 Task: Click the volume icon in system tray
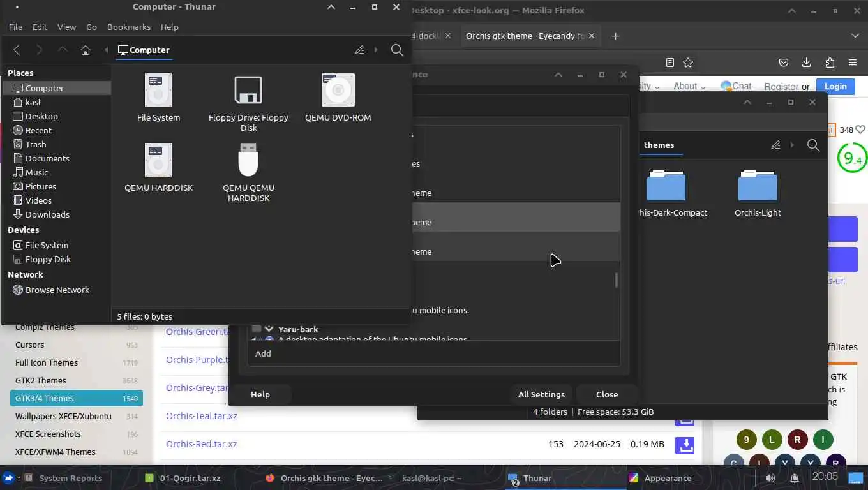point(770,478)
